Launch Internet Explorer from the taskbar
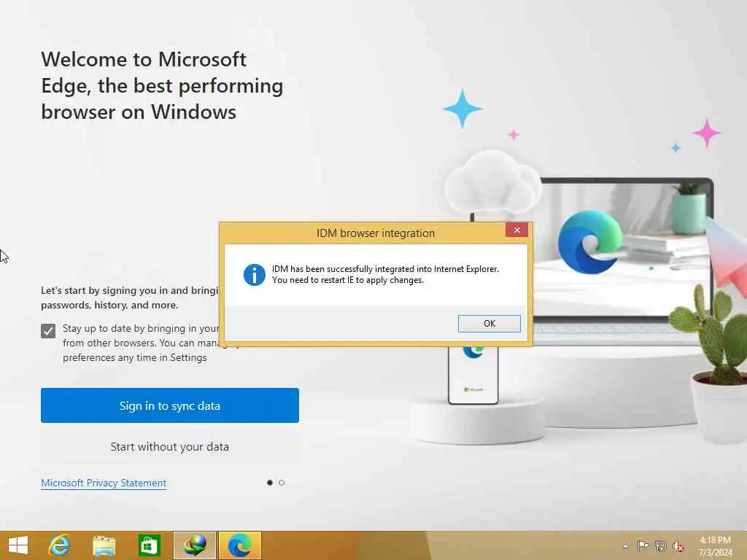Image resolution: width=747 pixels, height=560 pixels. coord(60,545)
